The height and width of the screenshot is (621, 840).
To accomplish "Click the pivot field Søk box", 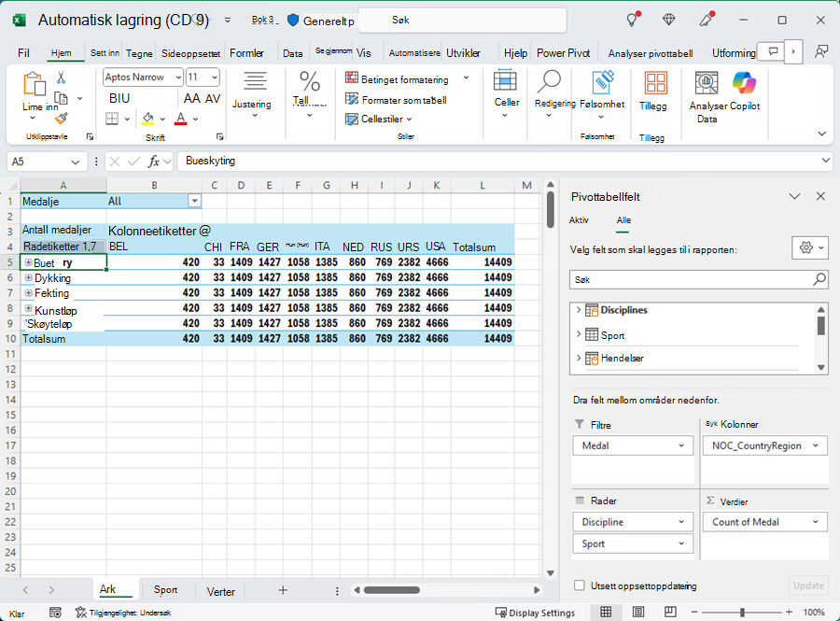I will point(699,279).
